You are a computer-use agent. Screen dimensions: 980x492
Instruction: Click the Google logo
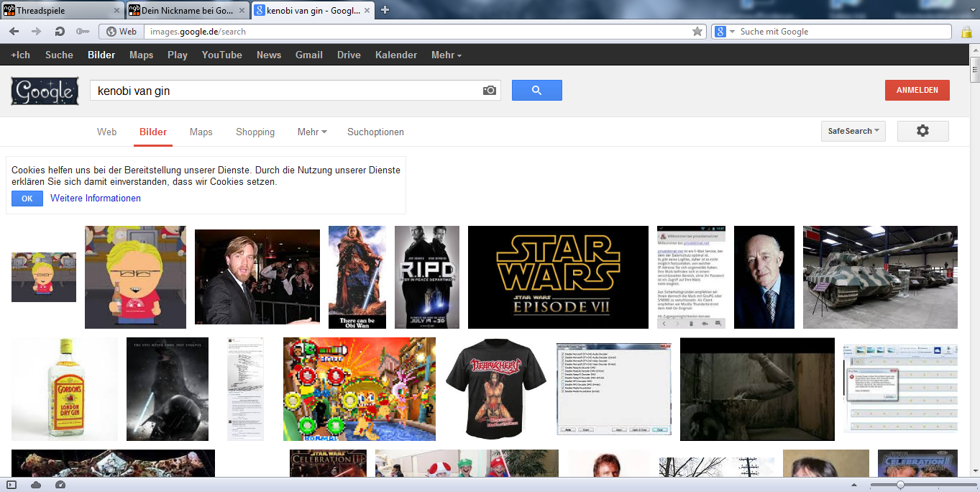point(45,91)
